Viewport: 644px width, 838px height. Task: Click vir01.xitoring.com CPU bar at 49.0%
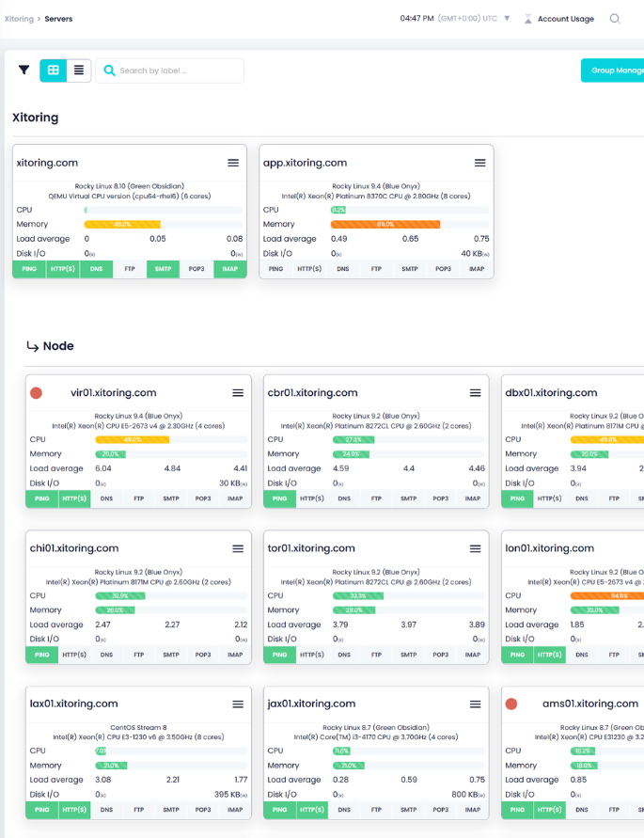click(x=133, y=440)
